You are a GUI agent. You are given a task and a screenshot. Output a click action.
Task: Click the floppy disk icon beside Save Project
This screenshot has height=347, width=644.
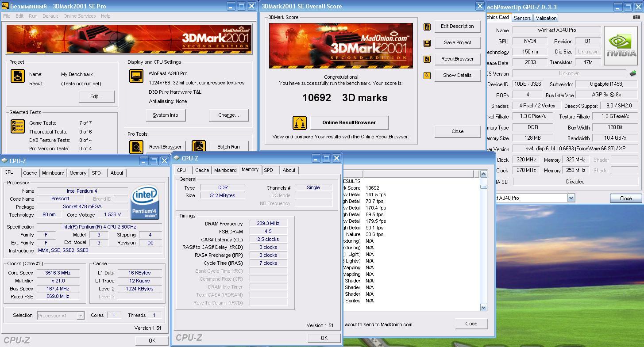(x=427, y=43)
